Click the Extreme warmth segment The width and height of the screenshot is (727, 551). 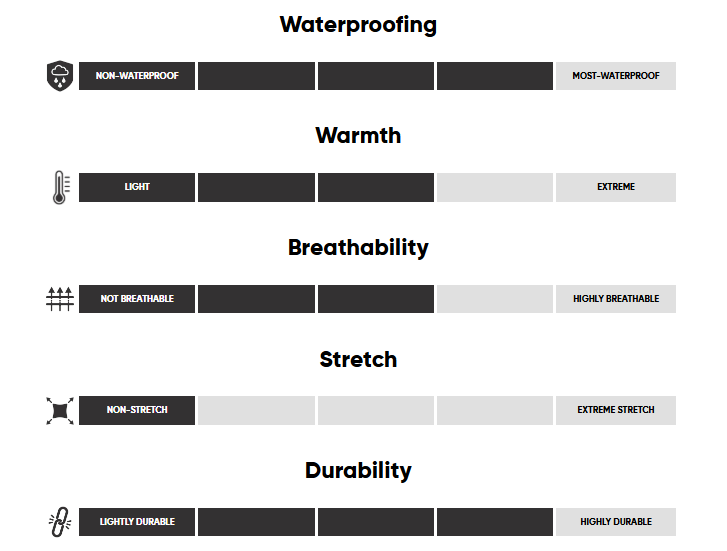click(615, 187)
